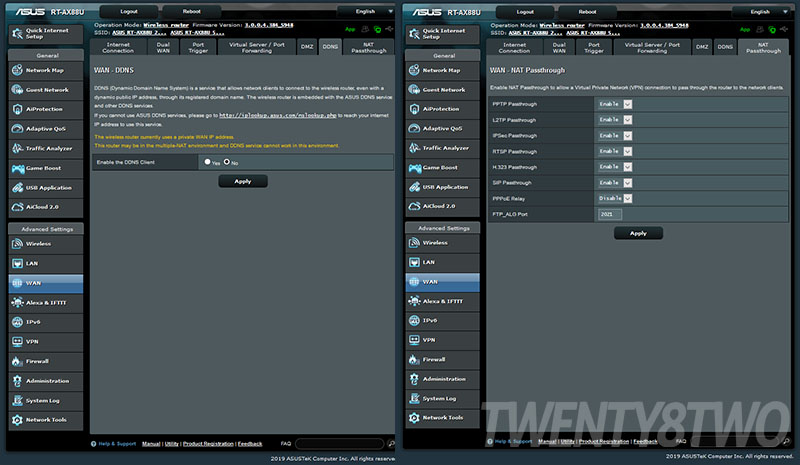Open AiProtection in right window sidebar
The image size is (800, 465).
[x=442, y=109]
